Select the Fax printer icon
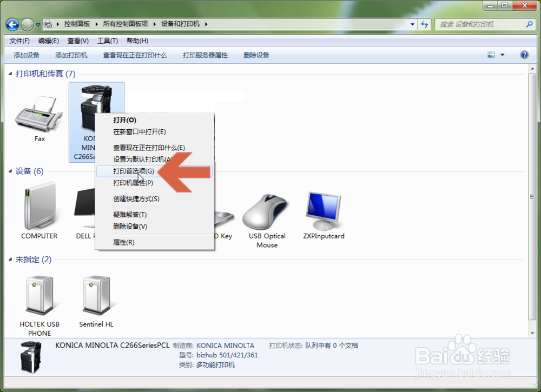This screenshot has height=392, width=541. click(x=39, y=114)
